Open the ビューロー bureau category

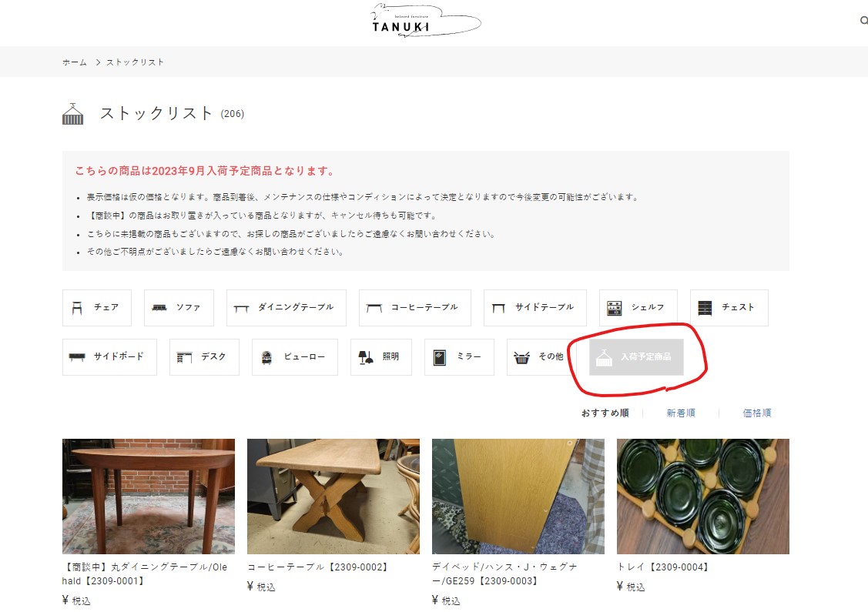point(268,357)
